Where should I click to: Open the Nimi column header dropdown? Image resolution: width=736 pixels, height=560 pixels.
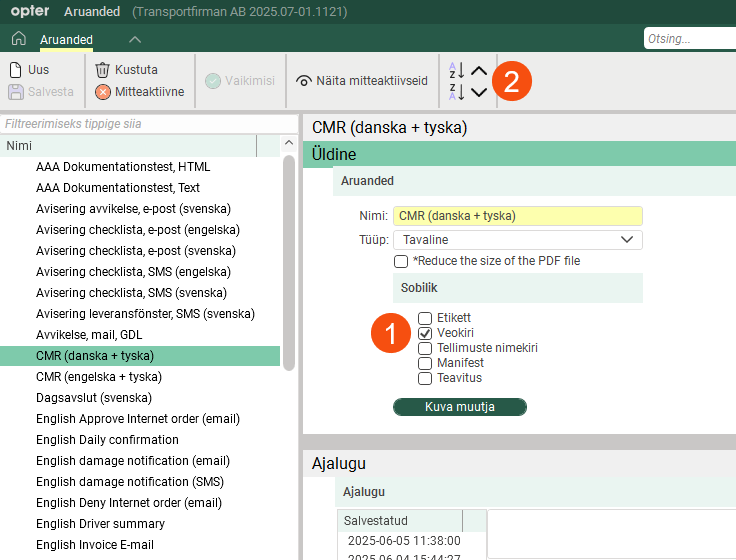tap(268, 146)
